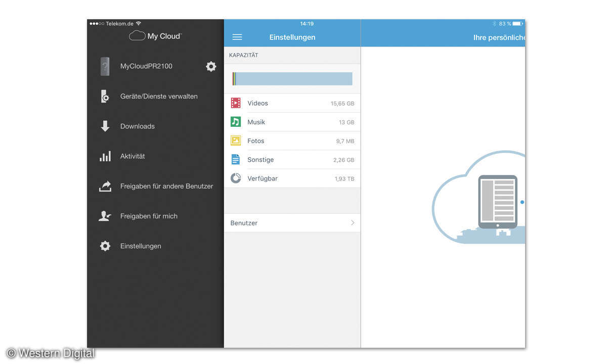The width and height of the screenshot is (607, 364).
Task: Click the 1,93 TB value
Action: pos(344,179)
